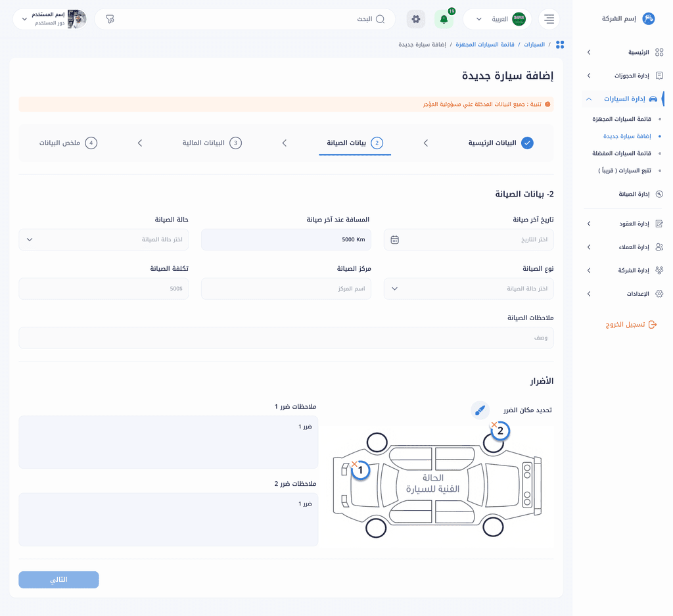
Task: Select the empty bottom-right wheel circle on diagram
Action: click(x=493, y=527)
